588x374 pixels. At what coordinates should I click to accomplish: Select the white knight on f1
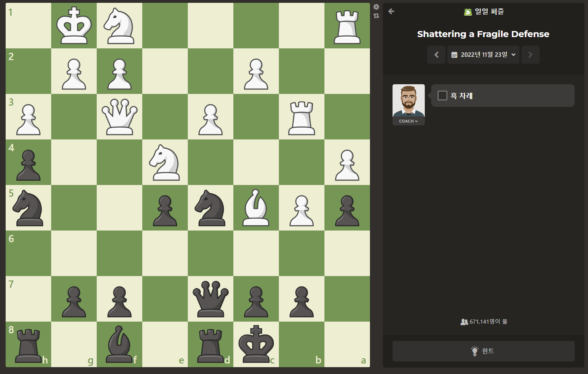pos(120,25)
